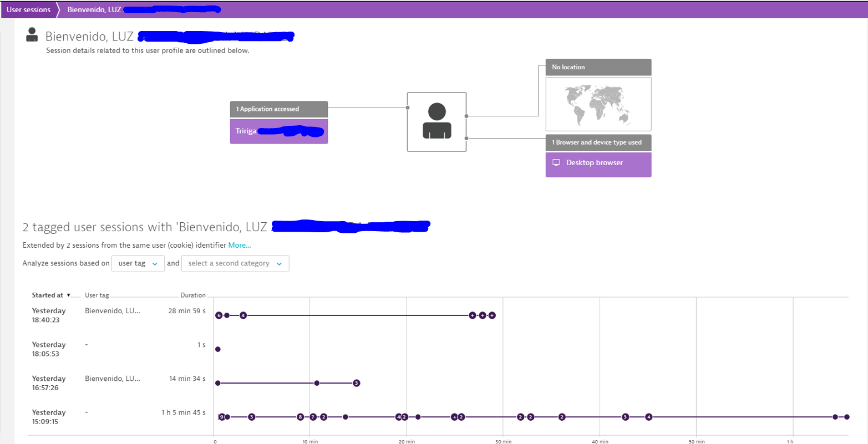This screenshot has height=444, width=868.
Task: Click marker 9 in the 15:09:15 session
Action: point(222,417)
